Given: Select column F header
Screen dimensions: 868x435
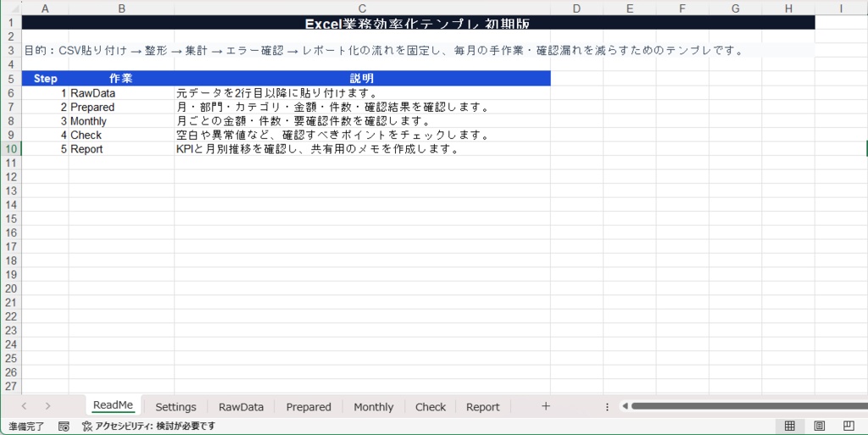Looking at the screenshot, I should click(x=682, y=8).
